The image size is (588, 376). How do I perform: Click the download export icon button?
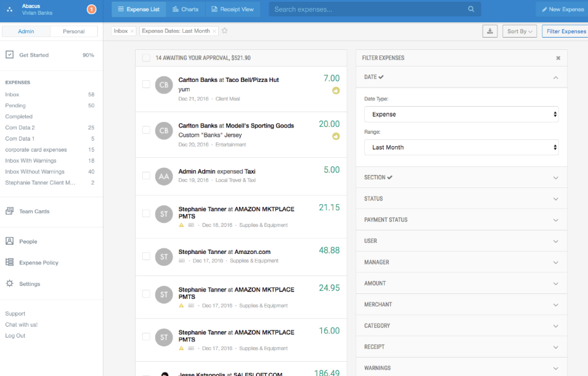(x=490, y=31)
